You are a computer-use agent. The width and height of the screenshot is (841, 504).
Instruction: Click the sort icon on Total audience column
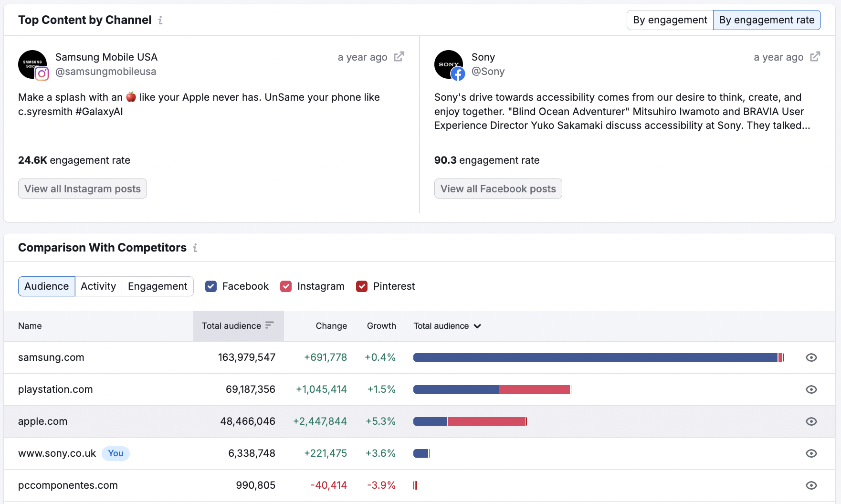tap(271, 325)
